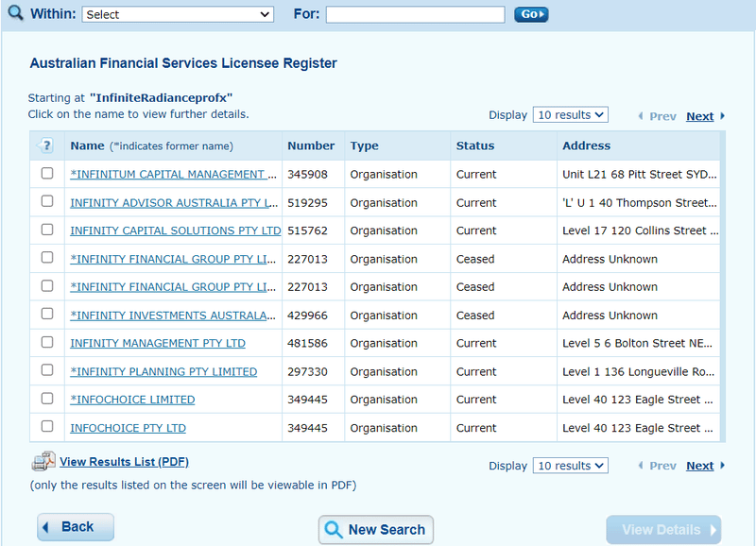Click the address 'L' U 1 40 Thompson Street
The width and height of the screenshot is (756, 546).
[640, 202]
